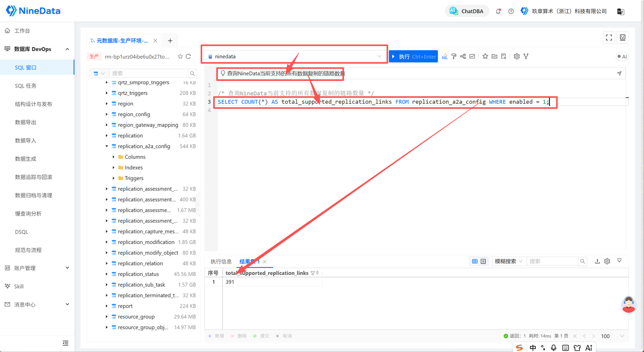Switch result set to grid table view

point(474,261)
